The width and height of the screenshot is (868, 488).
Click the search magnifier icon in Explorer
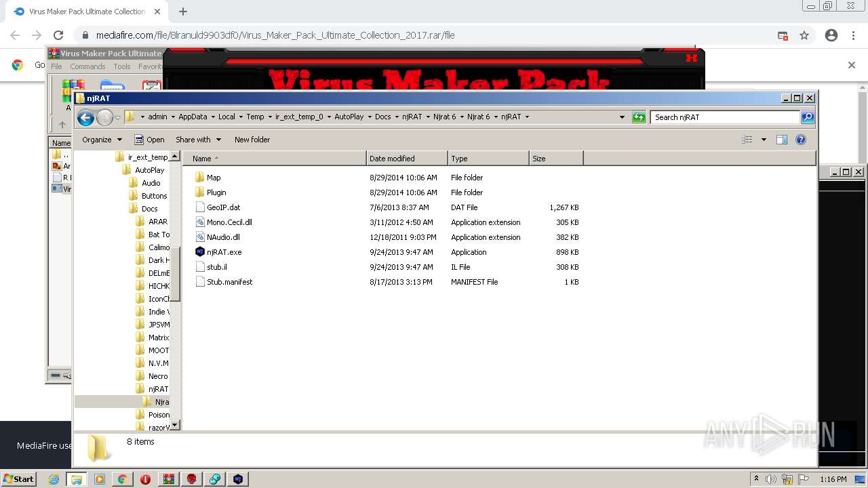[x=808, y=117]
